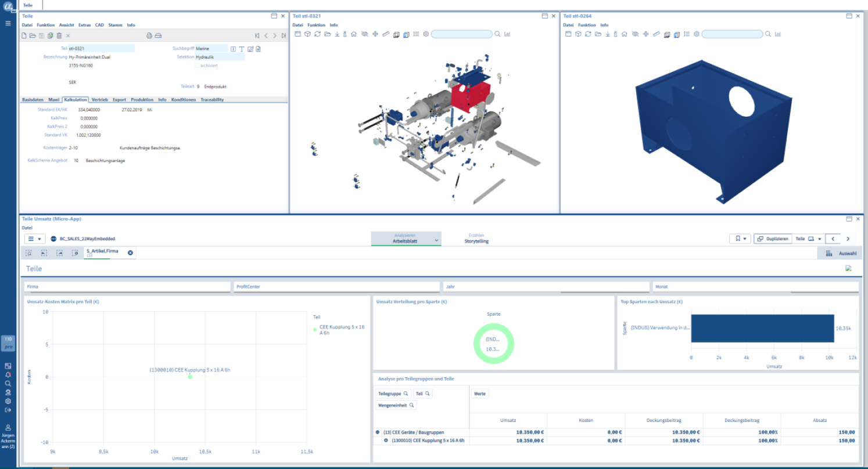Switch to the Traceability tab
This screenshot has width=868, height=469.
point(212,100)
